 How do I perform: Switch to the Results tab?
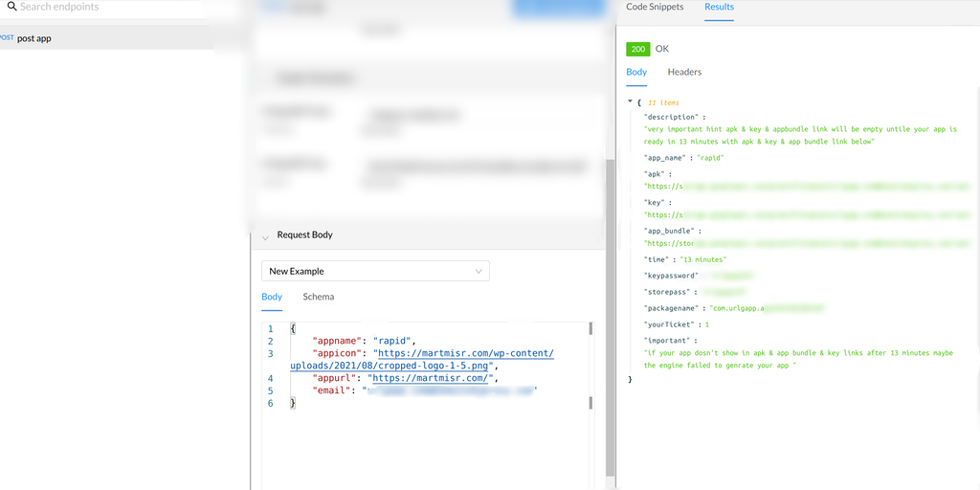[719, 7]
